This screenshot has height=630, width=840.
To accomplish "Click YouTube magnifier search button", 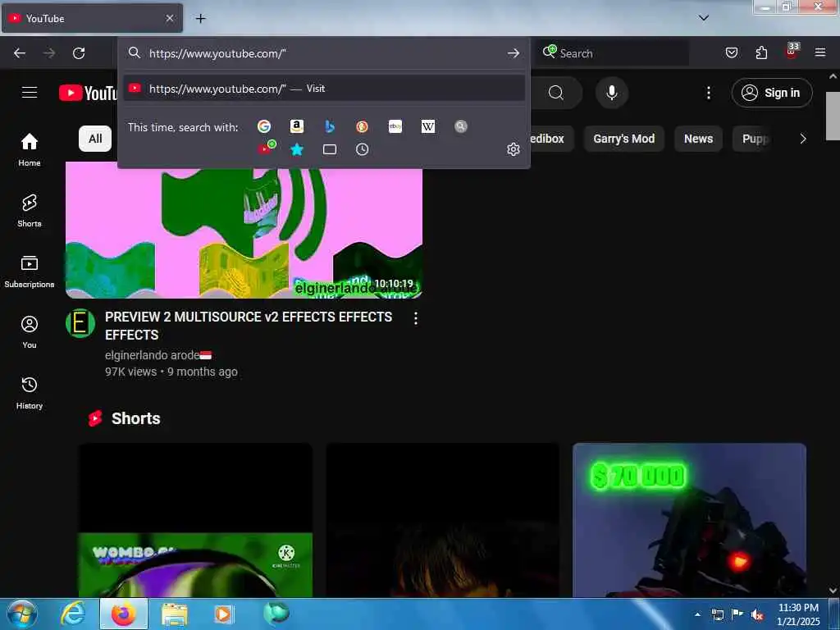I will (x=556, y=93).
